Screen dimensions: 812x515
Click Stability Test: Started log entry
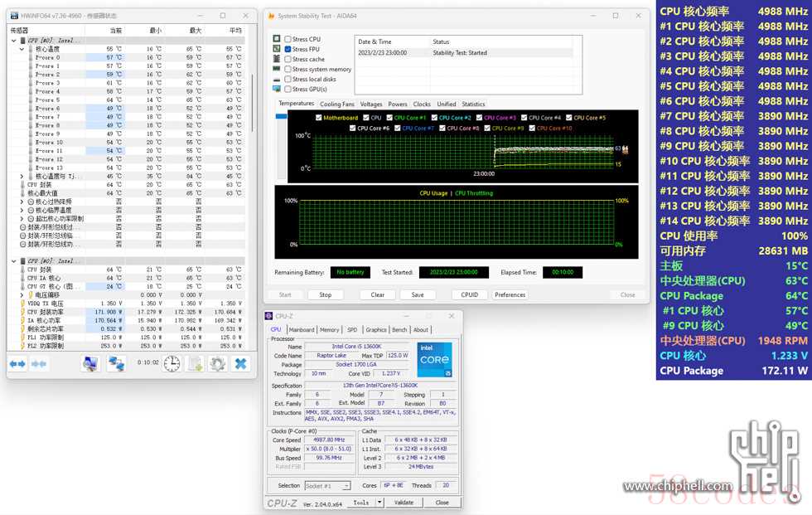(460, 53)
